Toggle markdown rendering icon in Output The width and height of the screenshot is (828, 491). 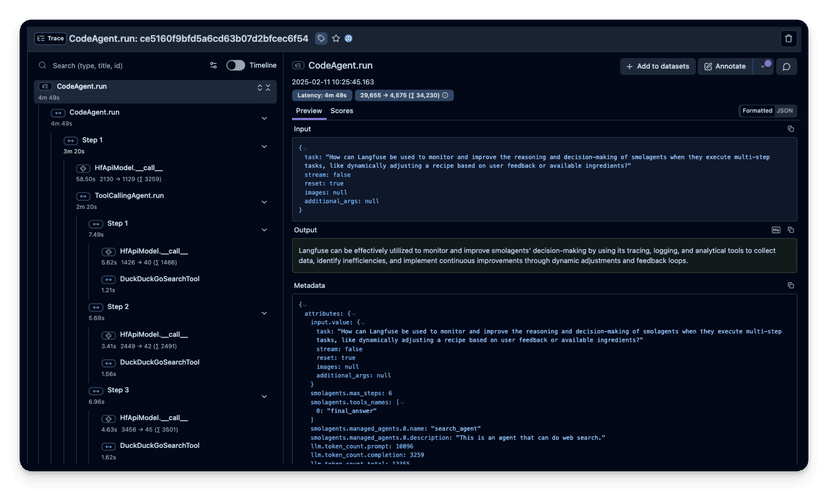coord(776,230)
